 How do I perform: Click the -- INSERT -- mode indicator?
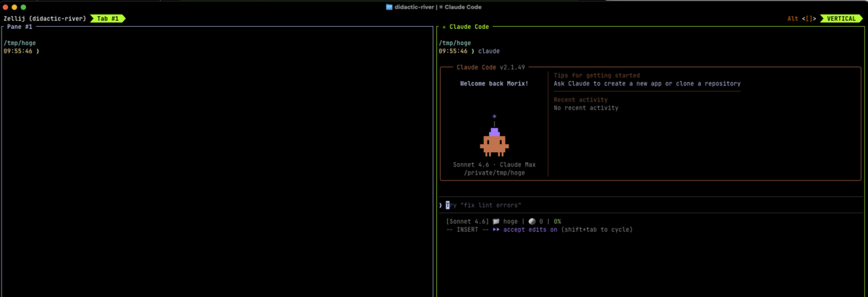tap(467, 230)
